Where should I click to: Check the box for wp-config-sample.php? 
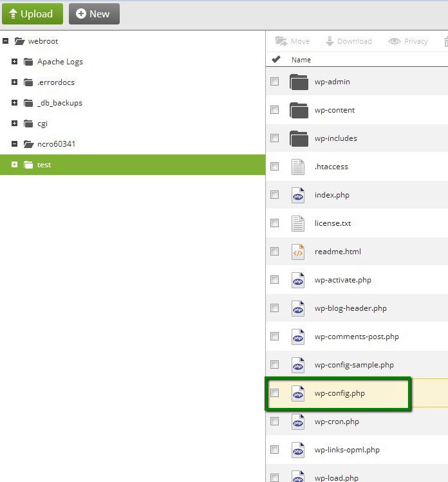click(x=275, y=365)
